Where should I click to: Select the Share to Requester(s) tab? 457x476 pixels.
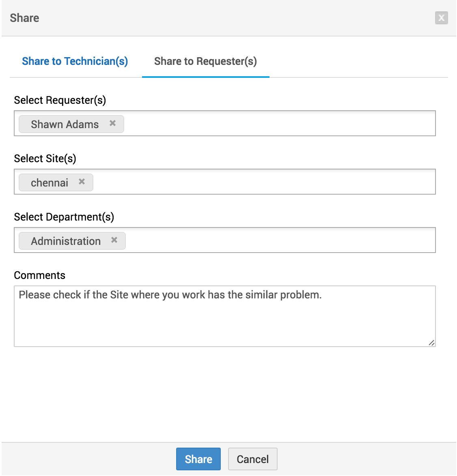pos(205,61)
